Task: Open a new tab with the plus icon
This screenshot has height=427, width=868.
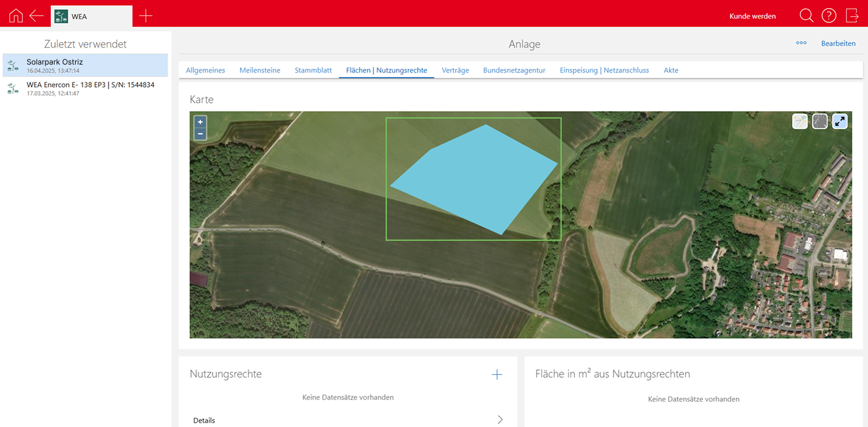Action: [145, 16]
